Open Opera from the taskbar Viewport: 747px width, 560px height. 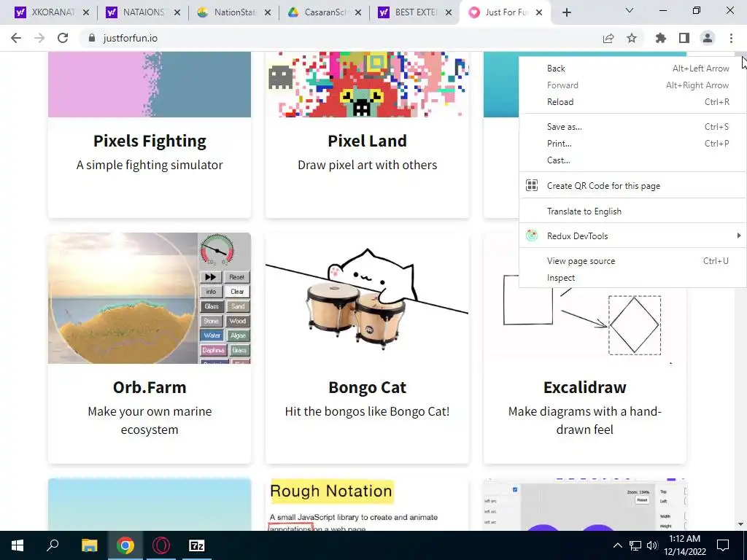pos(161,545)
